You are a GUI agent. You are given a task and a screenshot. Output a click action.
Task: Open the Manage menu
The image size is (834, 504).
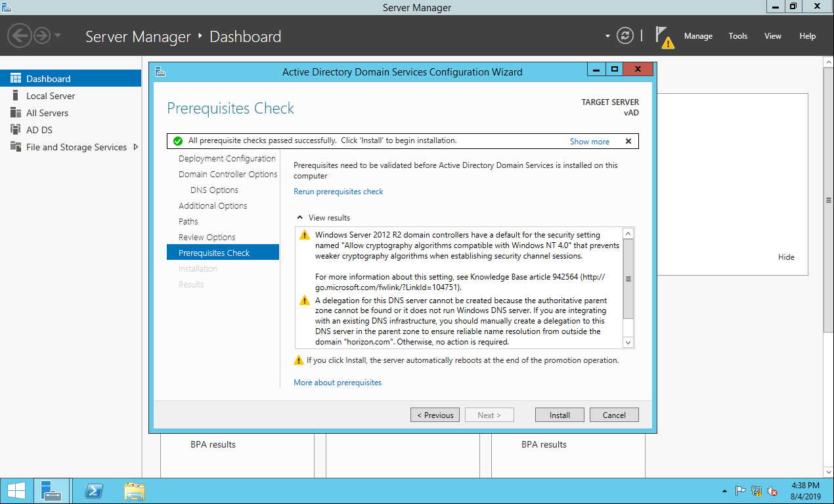tap(698, 36)
